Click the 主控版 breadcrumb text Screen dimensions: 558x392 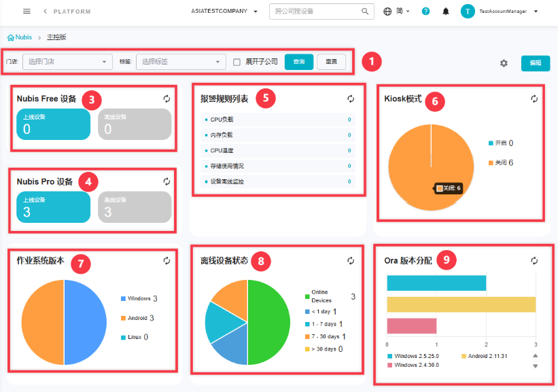point(56,37)
